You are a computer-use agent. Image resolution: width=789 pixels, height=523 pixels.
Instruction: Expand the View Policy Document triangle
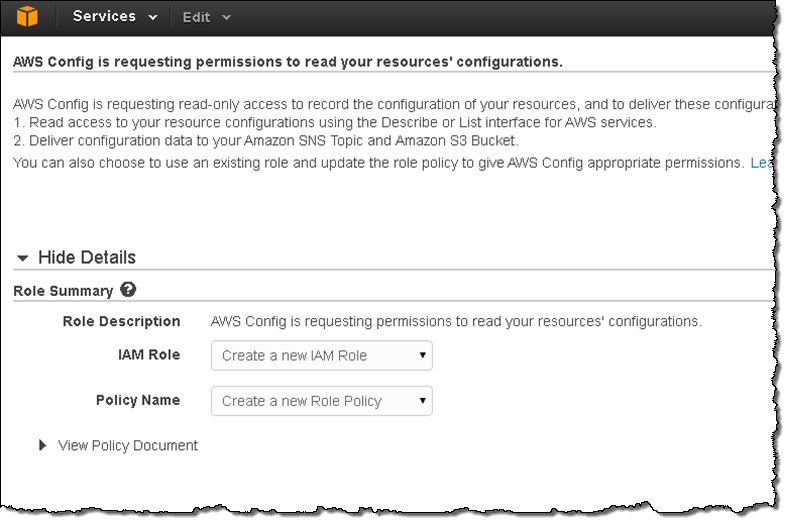coord(43,445)
